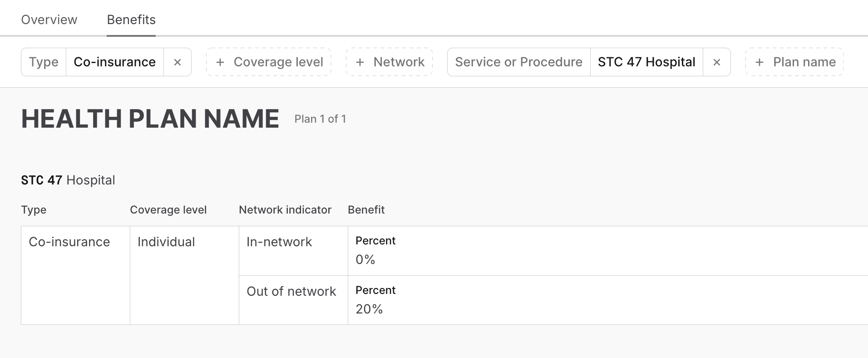The height and width of the screenshot is (358, 868).
Task: Switch to the Overview tab
Action: [49, 20]
